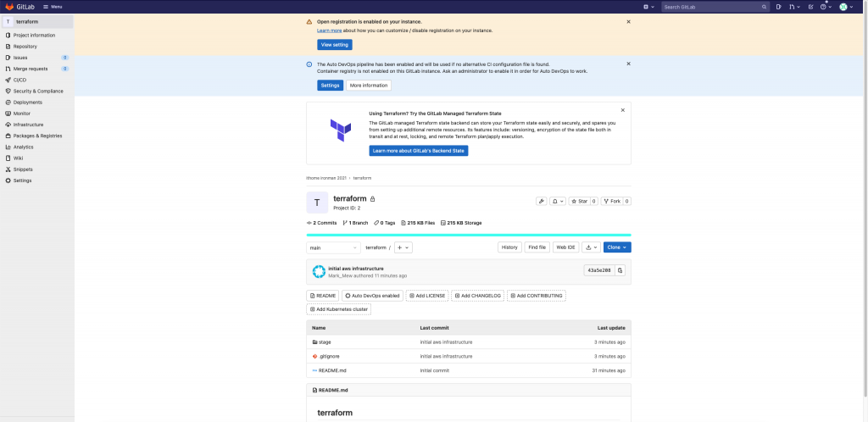Open Project information in sidebar

(34, 35)
